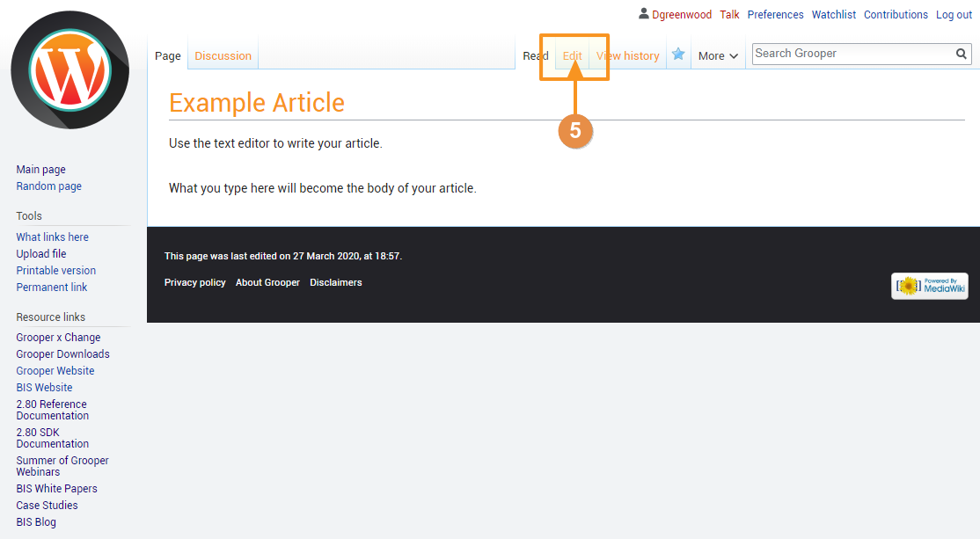Click the "What you type here" sentence

pos(323,189)
